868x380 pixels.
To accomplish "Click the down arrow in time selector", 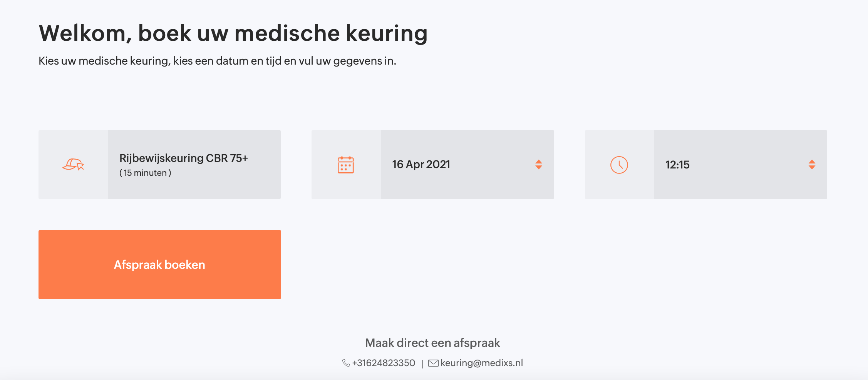I will point(812,167).
